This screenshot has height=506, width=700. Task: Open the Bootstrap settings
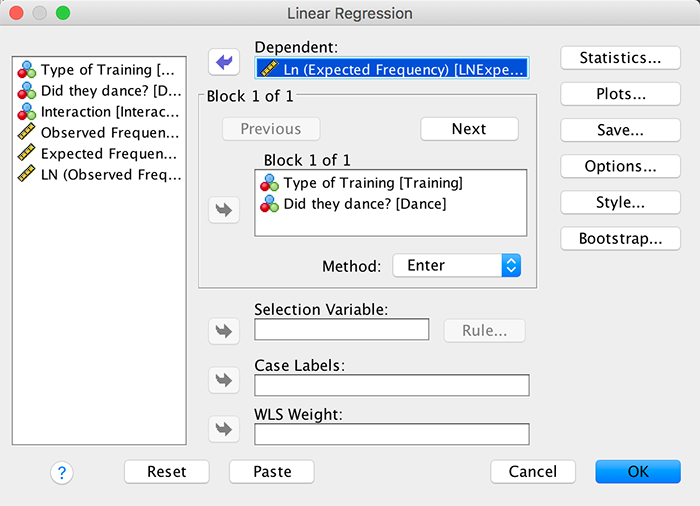tap(620, 239)
